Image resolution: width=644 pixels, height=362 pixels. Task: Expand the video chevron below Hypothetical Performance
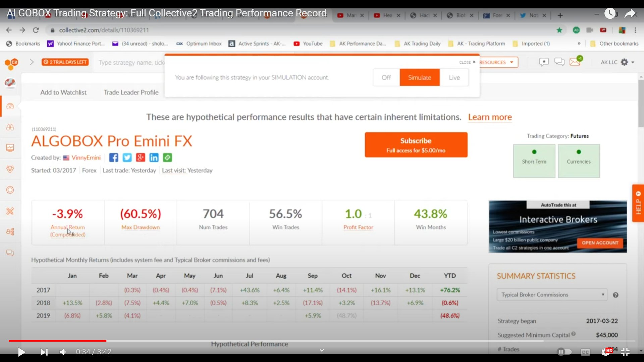click(x=322, y=350)
